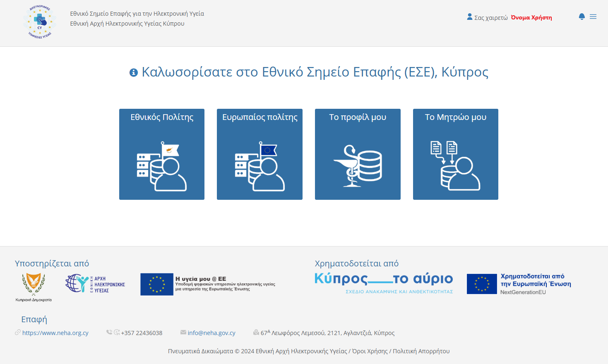608x364 pixels.
Task: Click the cross-border health services logo
Action: (x=40, y=22)
